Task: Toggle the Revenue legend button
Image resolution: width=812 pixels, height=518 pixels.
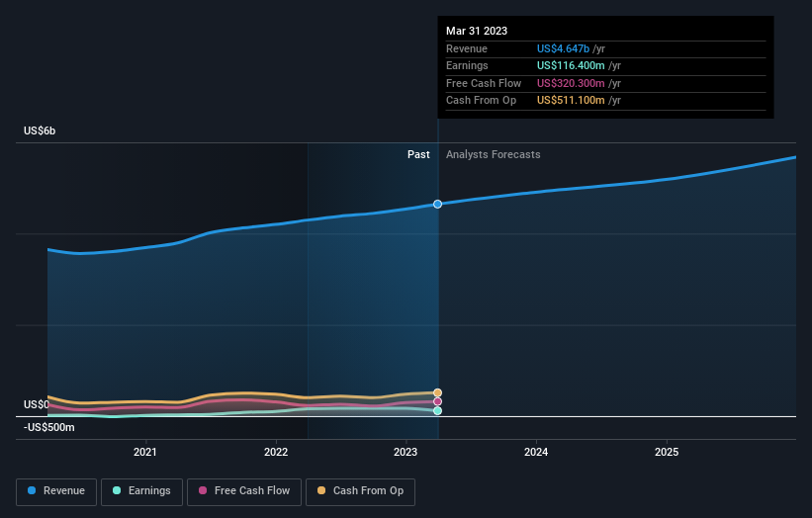Action: coord(56,491)
